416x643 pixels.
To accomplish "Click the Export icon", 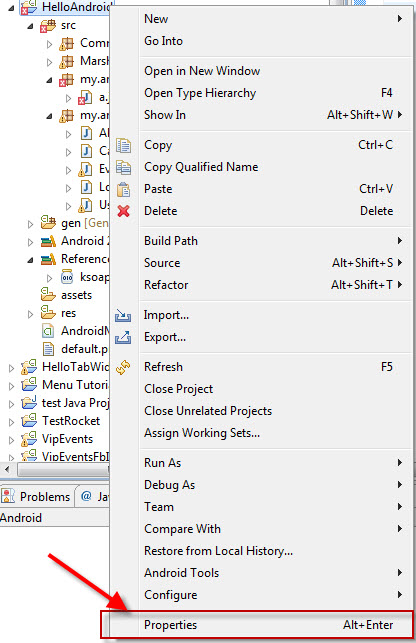I will coord(123,337).
